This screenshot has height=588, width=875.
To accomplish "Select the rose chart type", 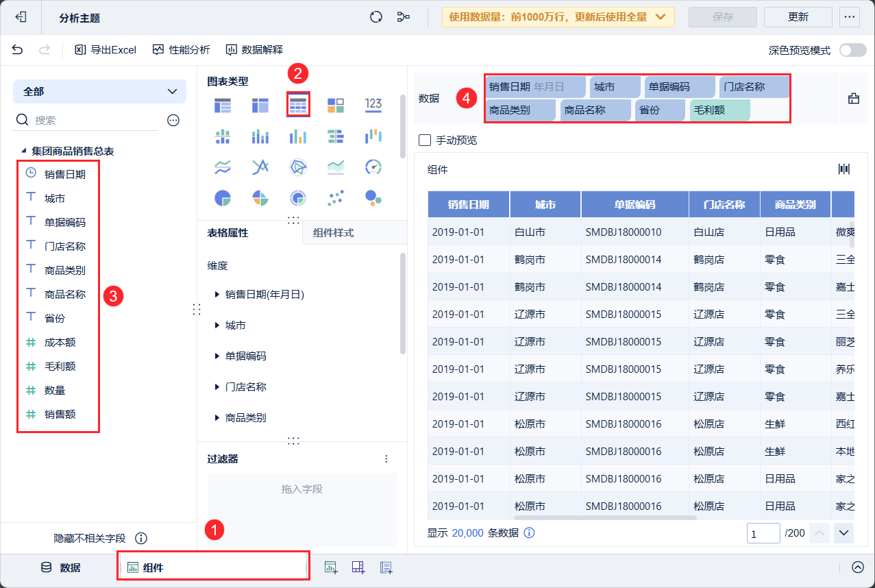I will click(x=260, y=198).
